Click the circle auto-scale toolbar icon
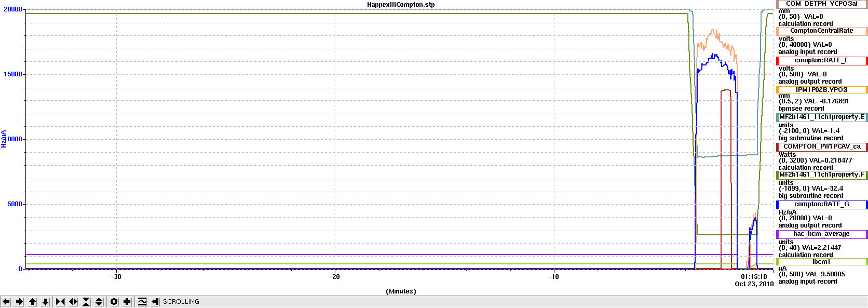Viewport: 868px width, 308px height. pyautogui.click(x=114, y=302)
